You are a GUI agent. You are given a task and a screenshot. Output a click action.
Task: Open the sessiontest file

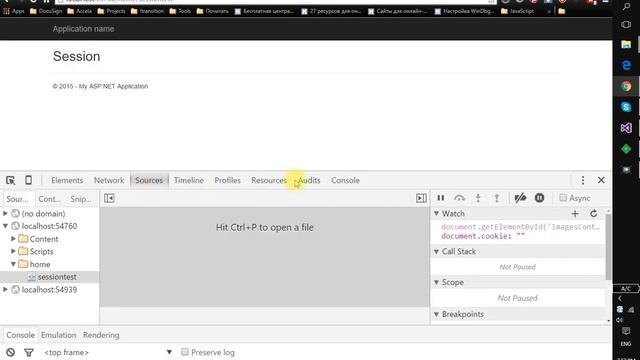57,277
